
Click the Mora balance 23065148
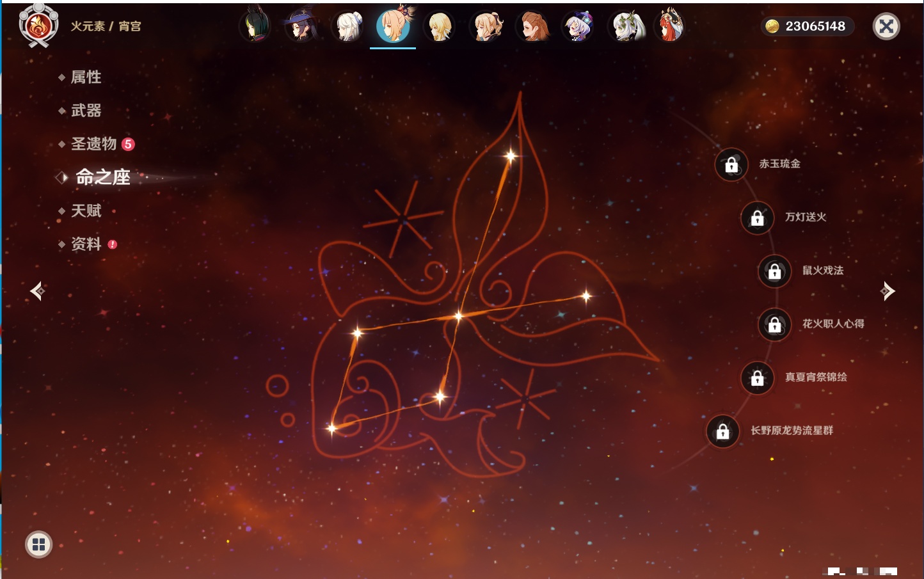pos(815,26)
